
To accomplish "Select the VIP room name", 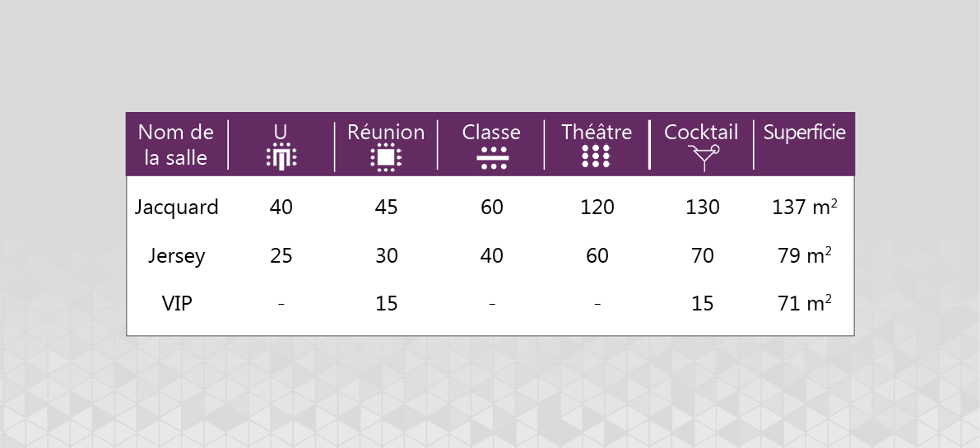I will 177,304.
